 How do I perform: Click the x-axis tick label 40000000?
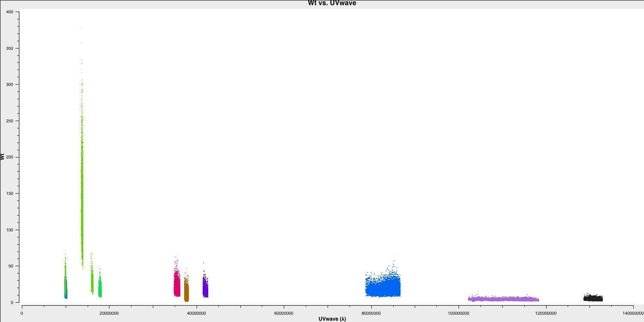(x=197, y=313)
